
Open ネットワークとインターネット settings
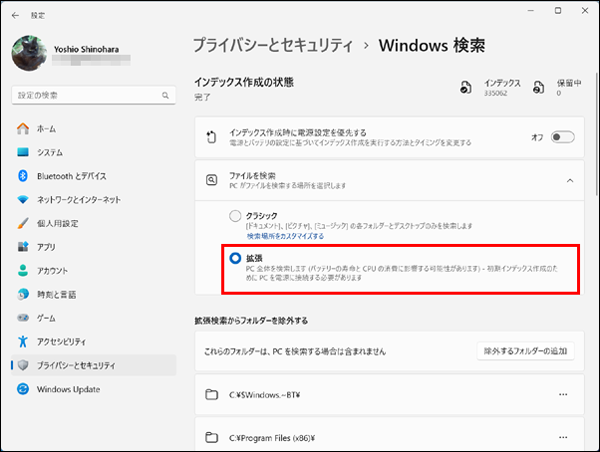84,199
